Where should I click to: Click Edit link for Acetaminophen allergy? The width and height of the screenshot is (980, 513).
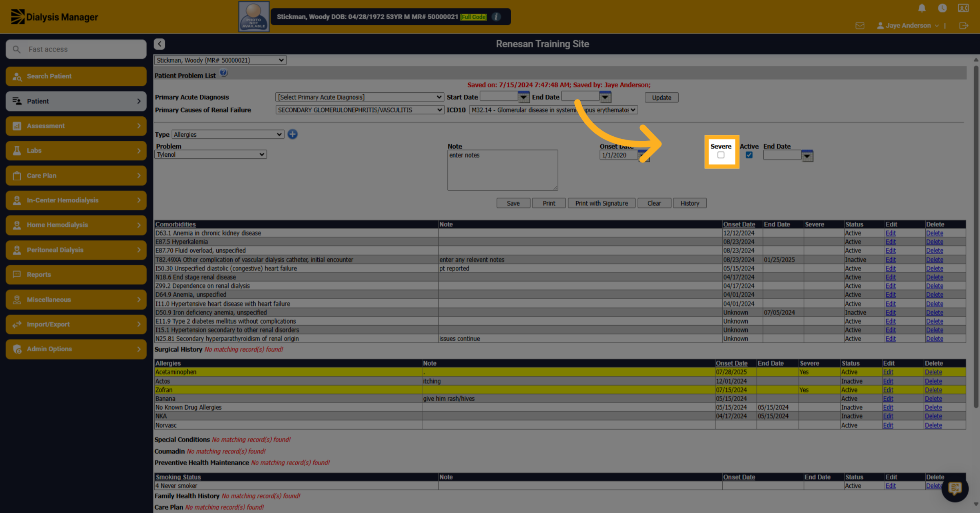888,372
